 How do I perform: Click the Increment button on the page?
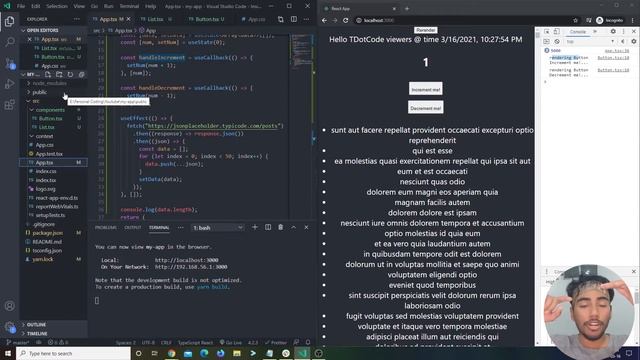(x=426, y=89)
